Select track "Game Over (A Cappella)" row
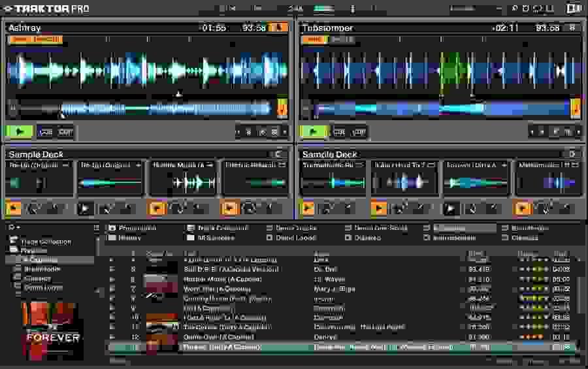Viewport: 588px width, 369px height. (x=340, y=337)
